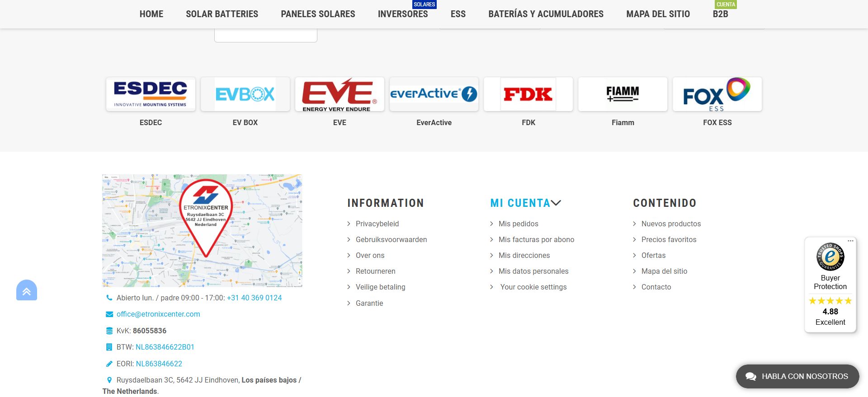Click the EORI number NL863846622

(159, 364)
